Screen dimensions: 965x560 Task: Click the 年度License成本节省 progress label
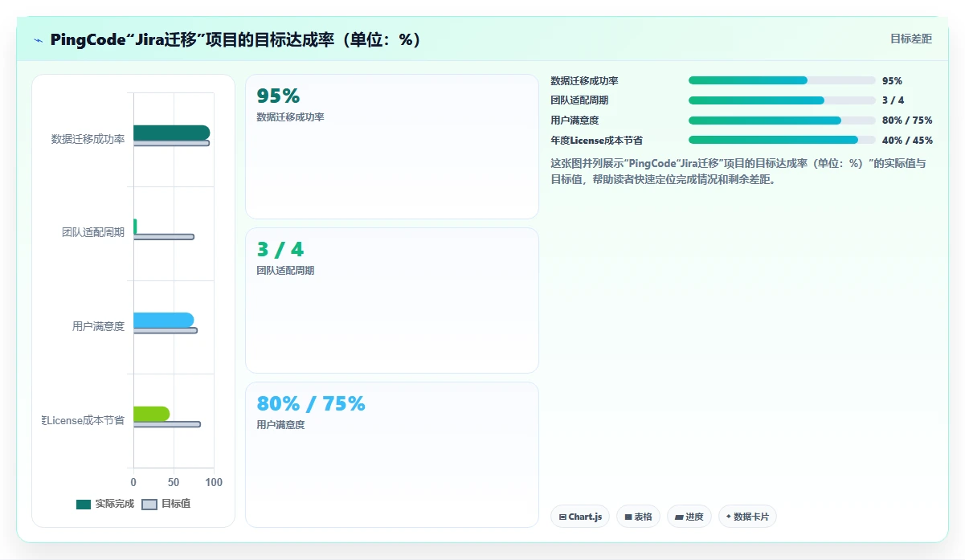(596, 140)
